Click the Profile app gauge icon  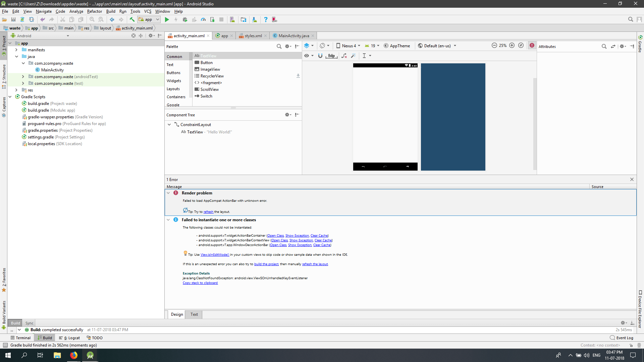[x=203, y=20]
